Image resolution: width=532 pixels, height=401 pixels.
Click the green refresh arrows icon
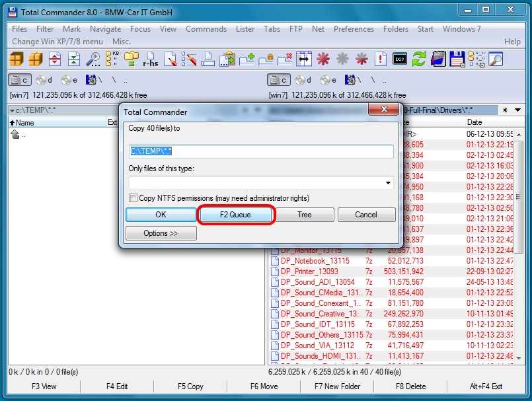419,59
